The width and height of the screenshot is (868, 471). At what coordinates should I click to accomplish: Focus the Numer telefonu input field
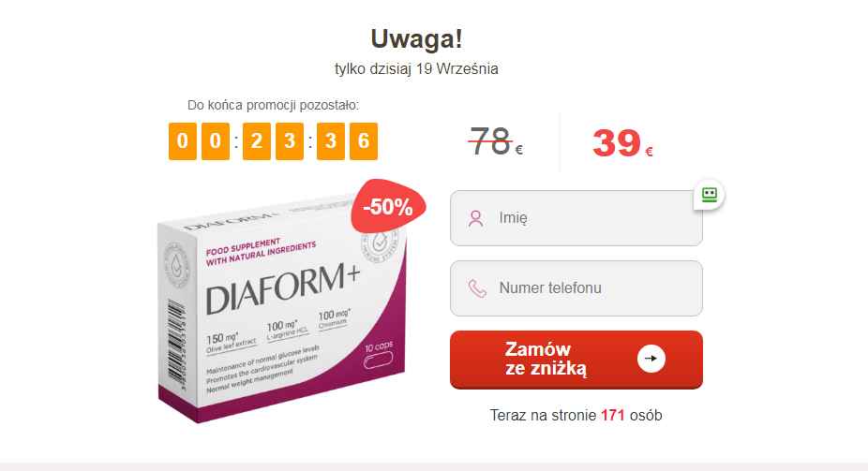(576, 288)
